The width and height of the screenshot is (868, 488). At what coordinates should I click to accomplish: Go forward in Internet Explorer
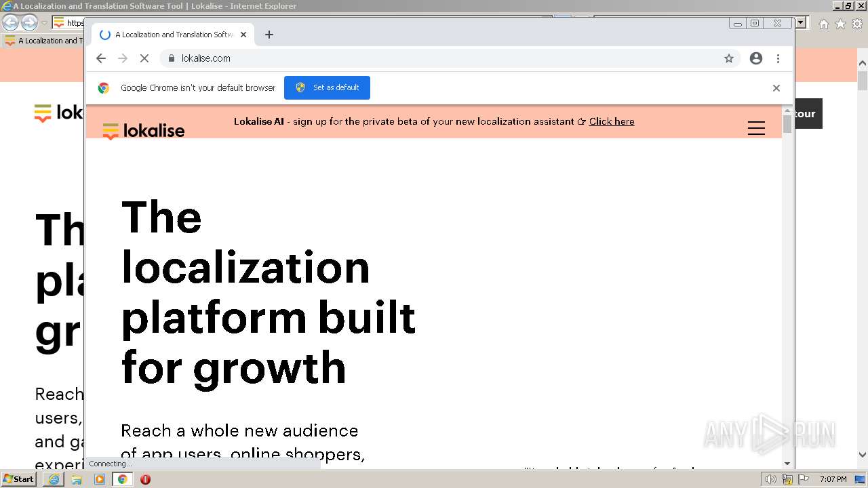[x=29, y=23]
